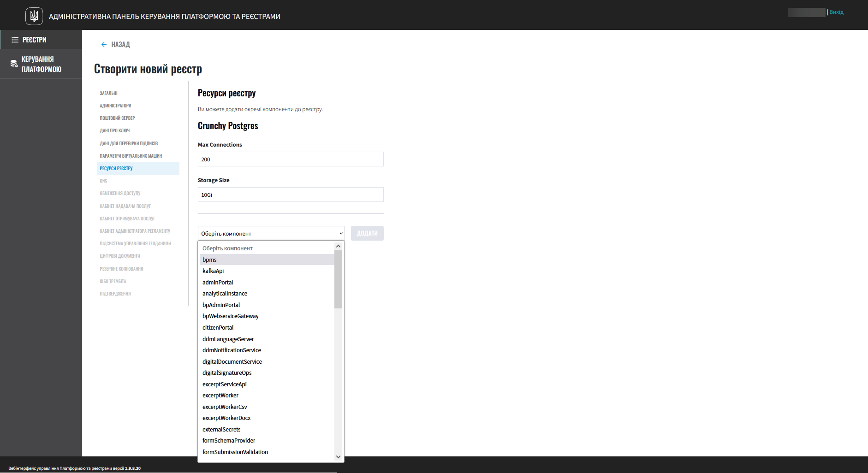Open the Дані про ключ step
The image size is (868, 473).
pyautogui.click(x=114, y=130)
